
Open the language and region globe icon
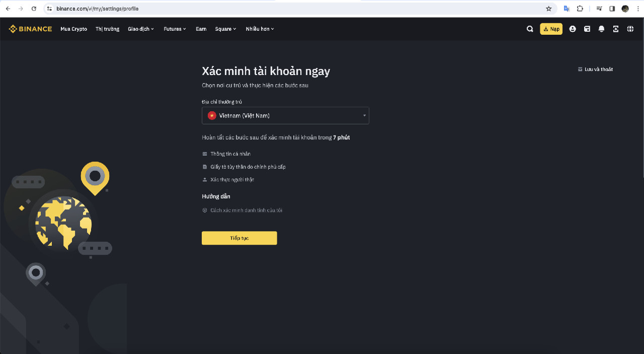pos(630,29)
